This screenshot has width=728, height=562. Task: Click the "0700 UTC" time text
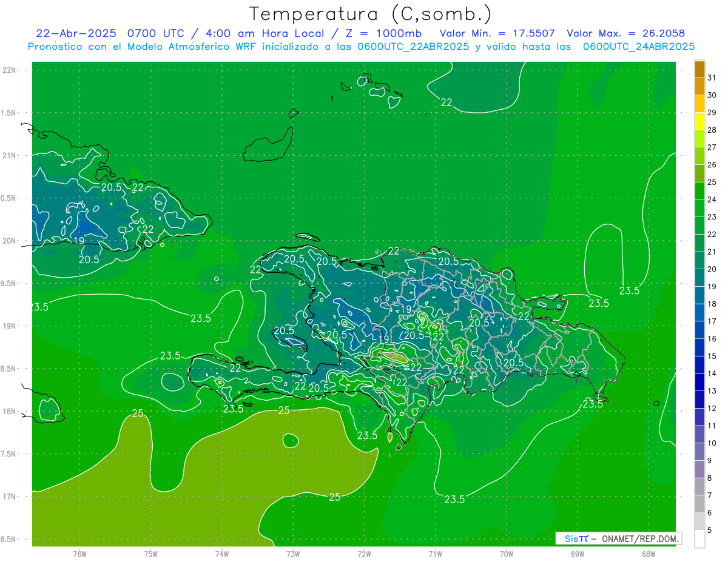(156, 33)
